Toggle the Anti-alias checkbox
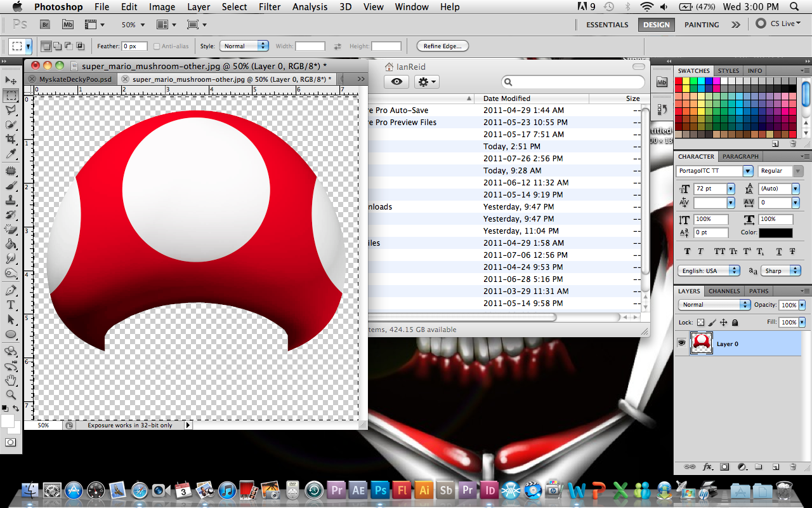The image size is (812, 508). pos(157,46)
